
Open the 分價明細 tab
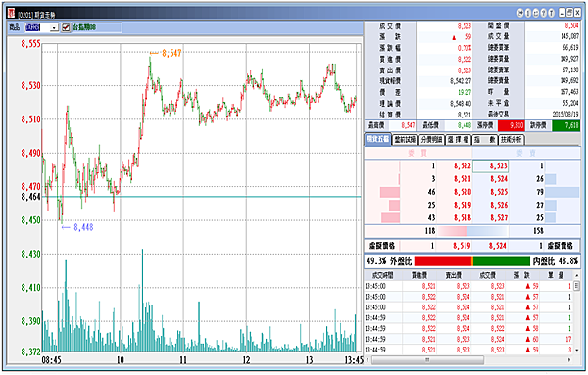(431, 140)
